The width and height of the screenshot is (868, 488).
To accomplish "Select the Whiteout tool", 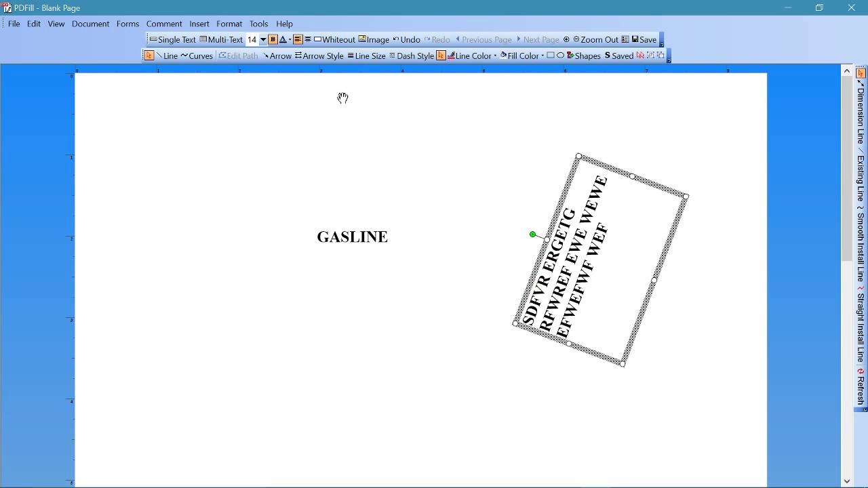I will (334, 39).
